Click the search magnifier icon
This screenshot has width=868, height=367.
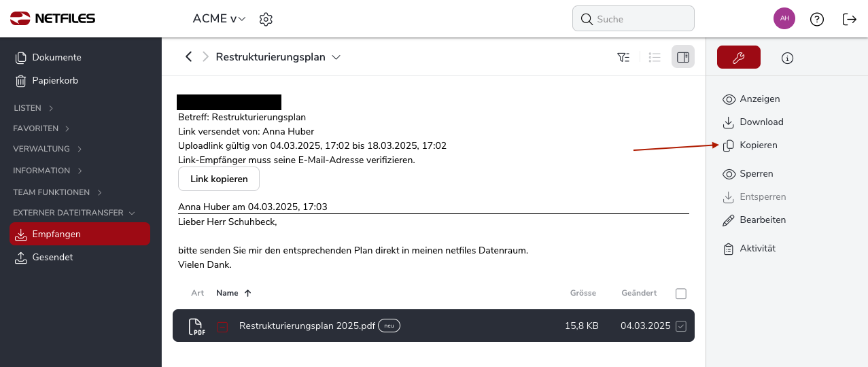(x=587, y=19)
